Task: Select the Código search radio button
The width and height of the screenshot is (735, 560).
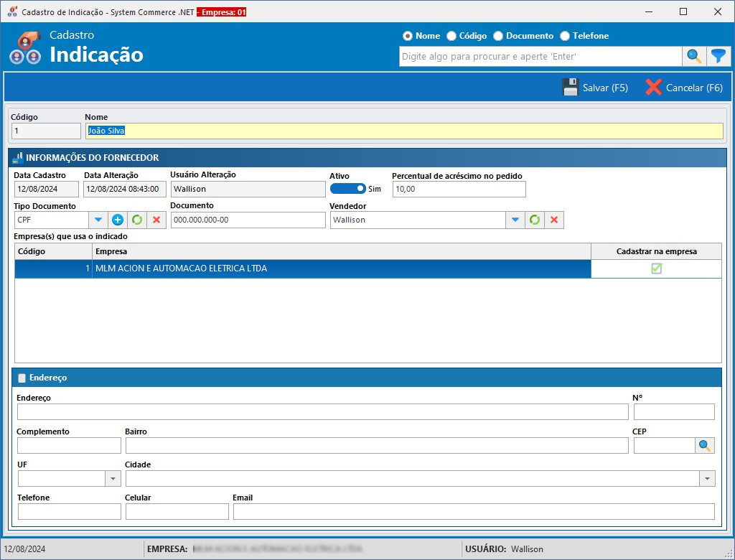Action: [x=451, y=36]
